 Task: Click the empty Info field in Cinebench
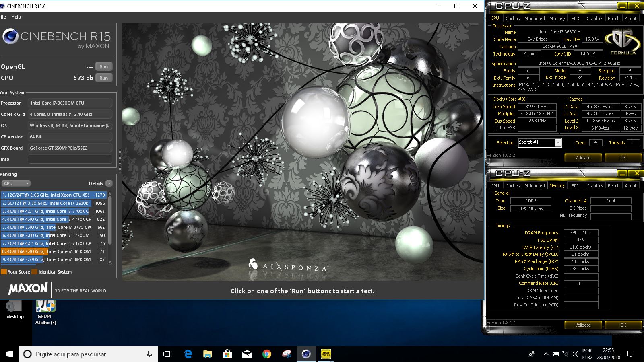coord(70,159)
